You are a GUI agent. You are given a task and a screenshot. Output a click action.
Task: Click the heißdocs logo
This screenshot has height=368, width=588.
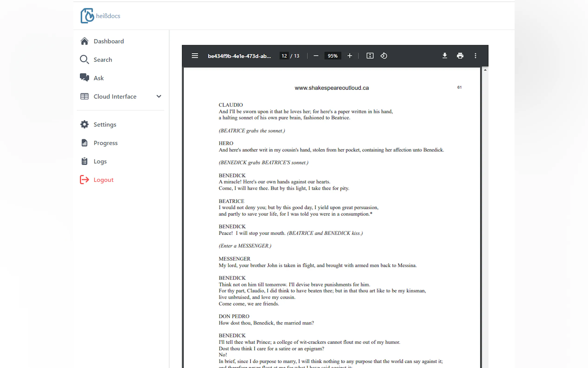[x=100, y=16]
